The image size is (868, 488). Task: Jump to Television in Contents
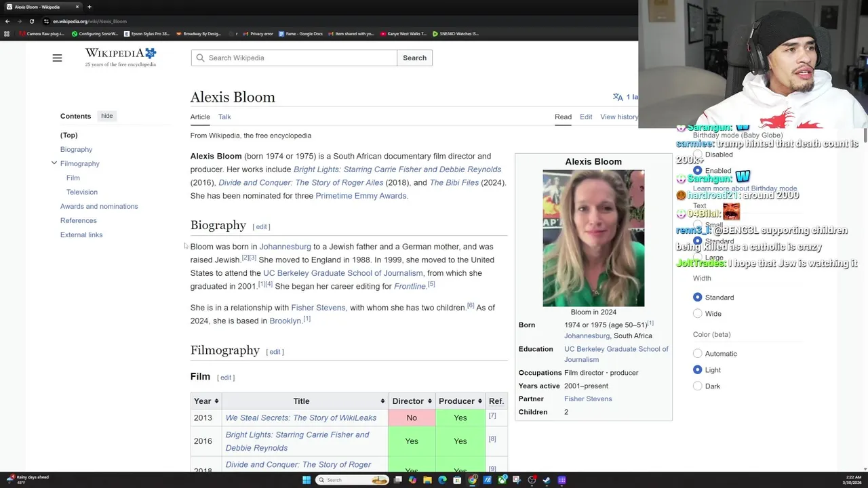coord(82,192)
